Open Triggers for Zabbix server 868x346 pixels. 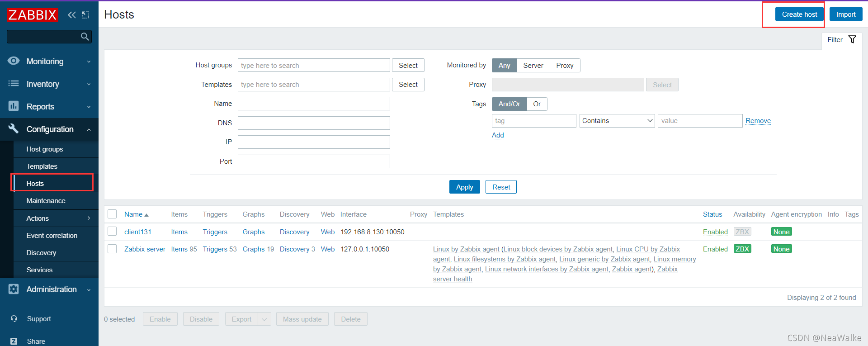(215, 249)
